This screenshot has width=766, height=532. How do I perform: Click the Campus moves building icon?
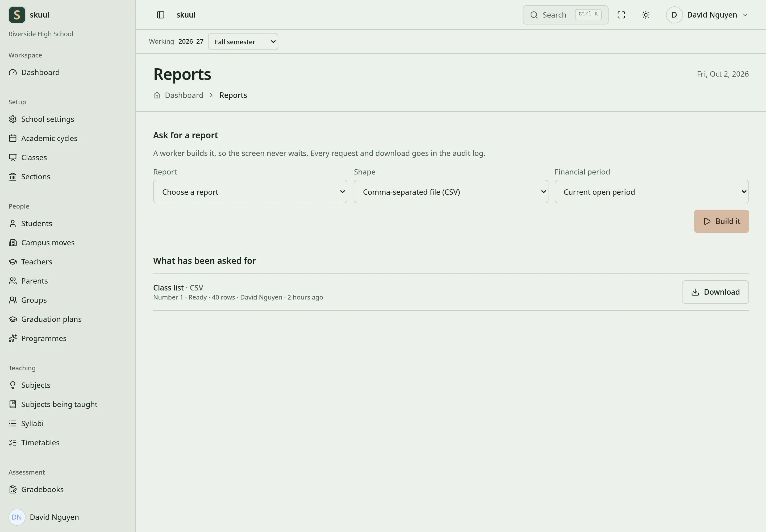click(x=13, y=243)
